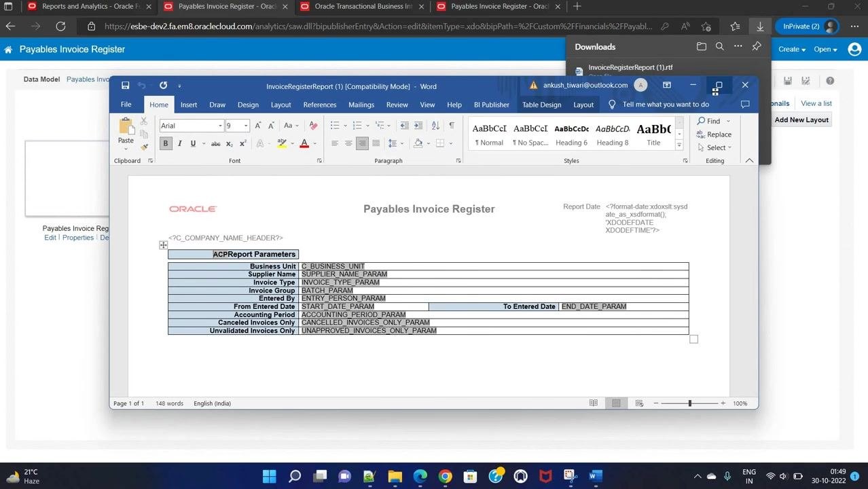This screenshot has height=489, width=868.
Task: Click the Subscript icon
Action: point(230,143)
